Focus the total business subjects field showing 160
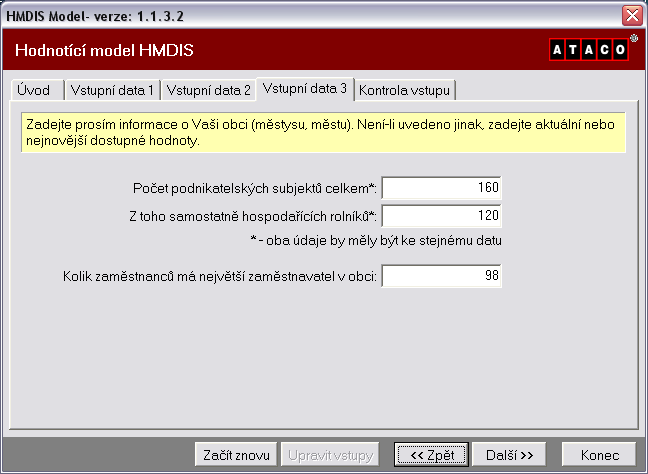Screen dimensions: 648x474 pyautogui.click(x=441, y=188)
